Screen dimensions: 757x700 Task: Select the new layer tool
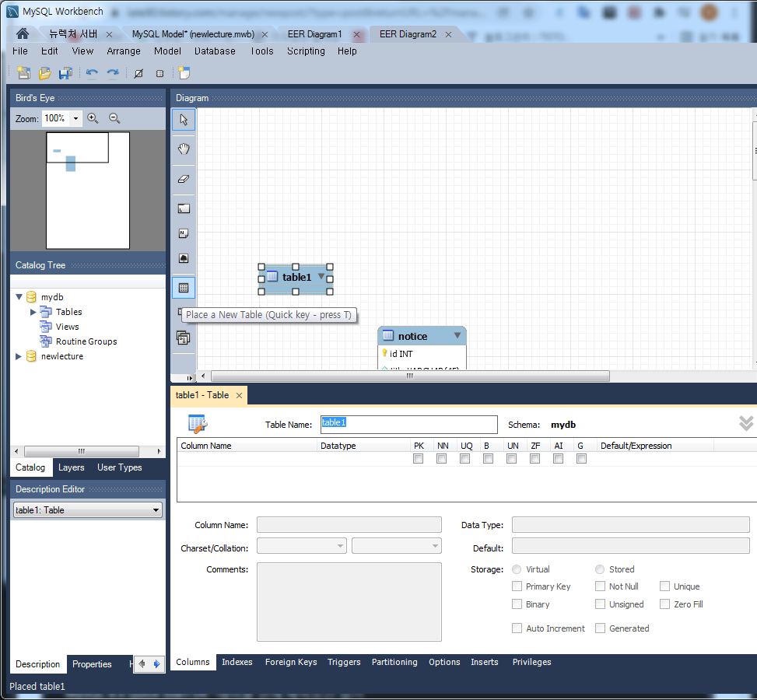pyautogui.click(x=184, y=208)
